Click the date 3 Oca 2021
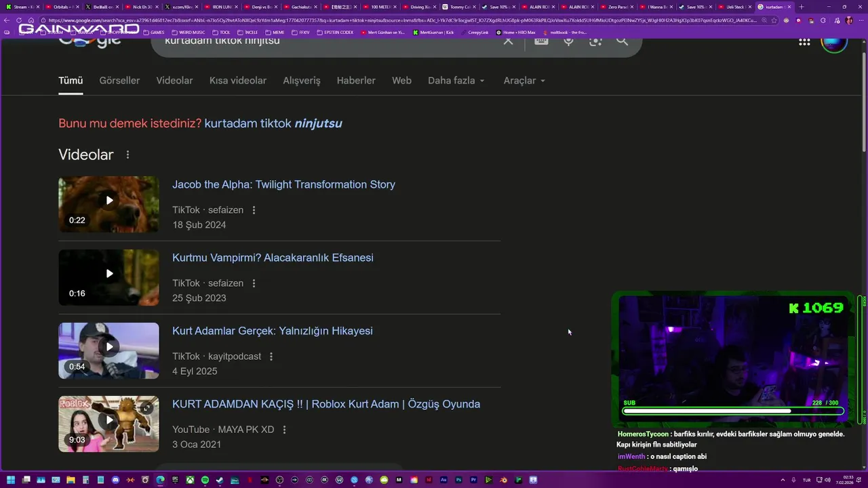868x488 pixels. (x=197, y=445)
